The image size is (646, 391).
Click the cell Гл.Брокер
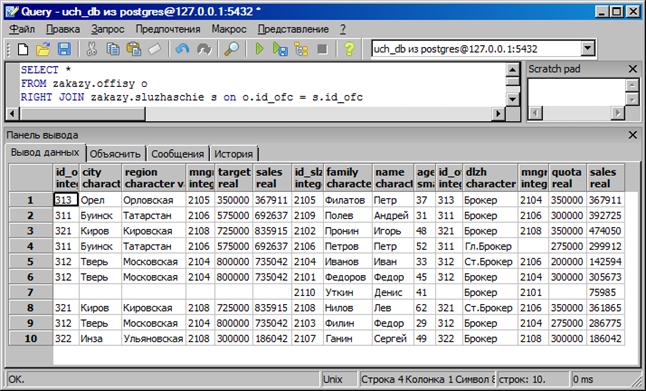(490, 246)
